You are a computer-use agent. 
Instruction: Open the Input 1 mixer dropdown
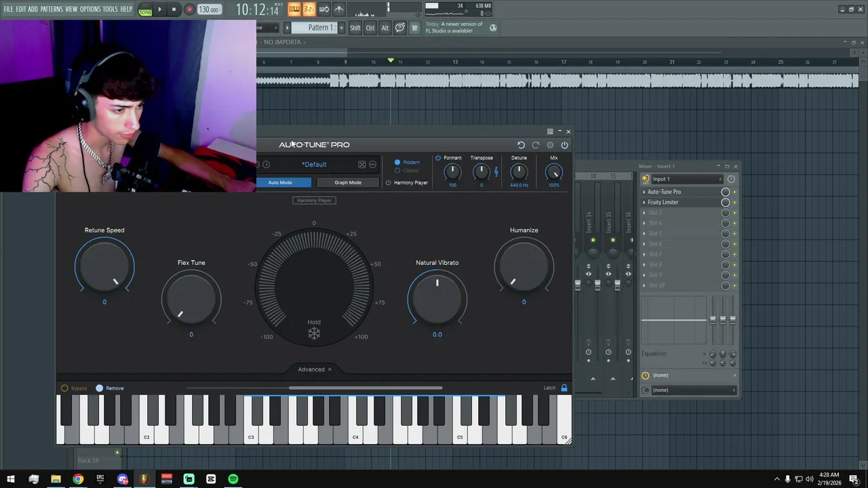[x=686, y=179]
